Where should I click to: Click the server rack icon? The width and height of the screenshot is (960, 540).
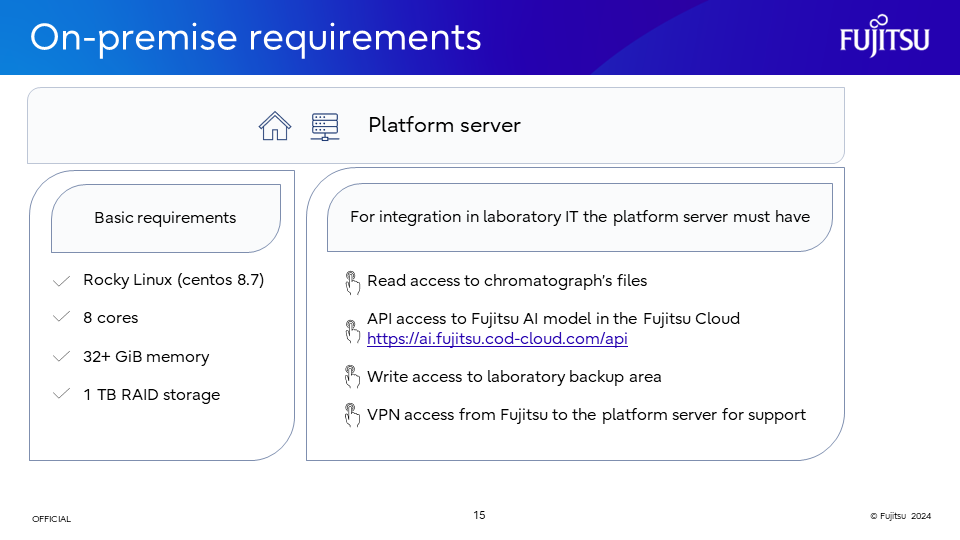click(324, 126)
